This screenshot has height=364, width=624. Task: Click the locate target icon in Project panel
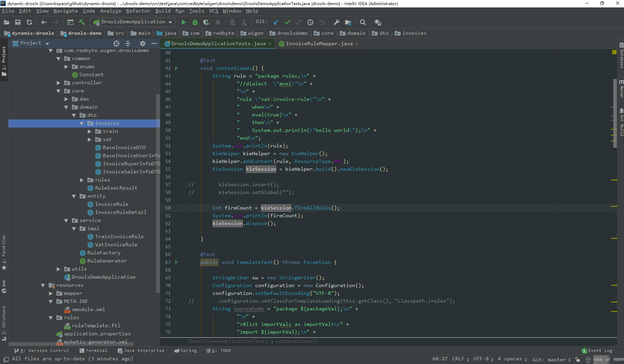[x=116, y=43]
